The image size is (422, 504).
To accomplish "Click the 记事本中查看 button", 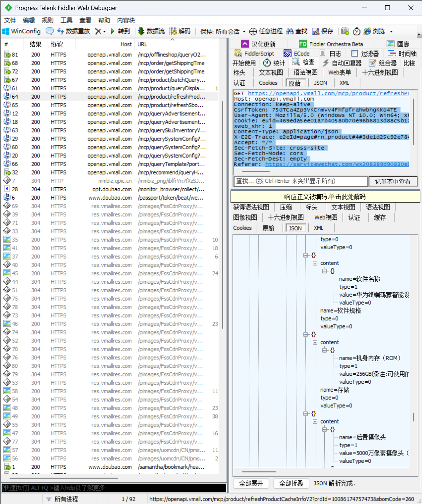I will click(393, 181).
